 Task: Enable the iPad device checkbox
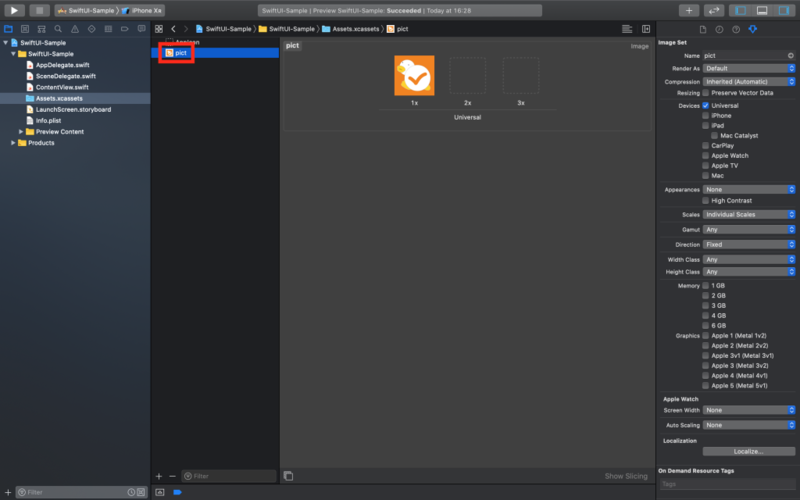706,126
